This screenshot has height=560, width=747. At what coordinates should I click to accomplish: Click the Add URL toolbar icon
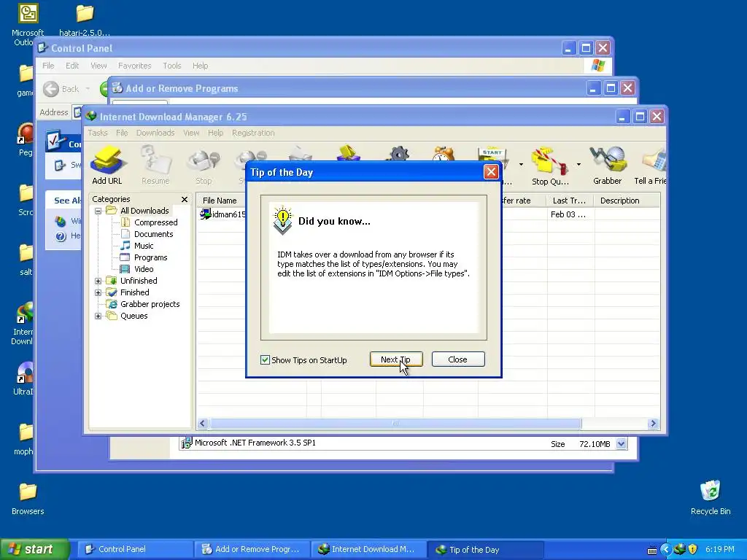pyautogui.click(x=107, y=166)
